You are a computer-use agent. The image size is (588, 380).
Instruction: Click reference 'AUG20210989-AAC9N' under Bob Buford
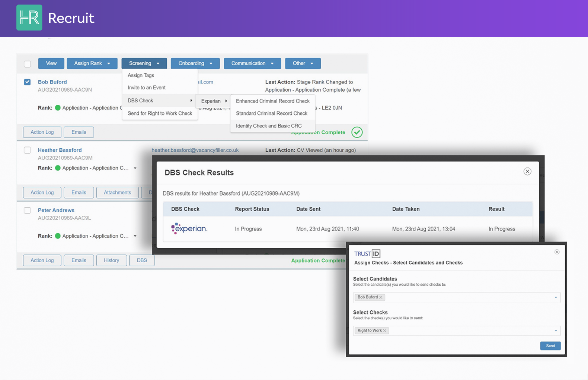pyautogui.click(x=65, y=90)
